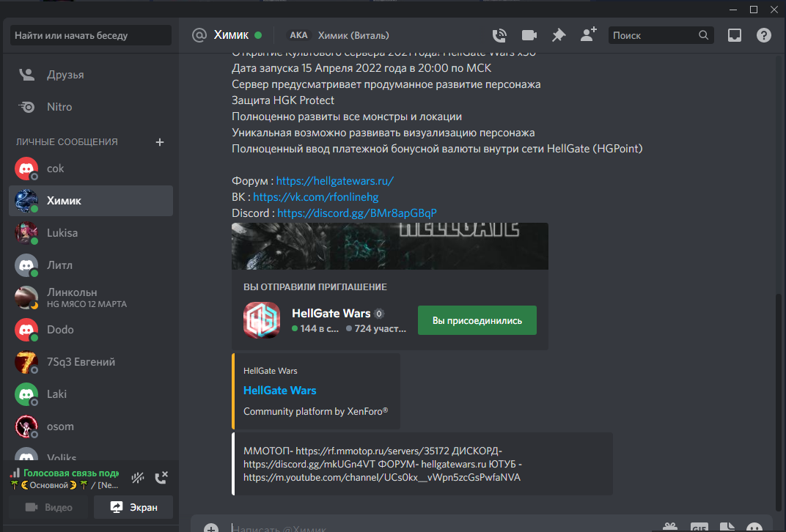Click the Вы присоединились button
Screen dimensions: 786x532
(x=477, y=321)
